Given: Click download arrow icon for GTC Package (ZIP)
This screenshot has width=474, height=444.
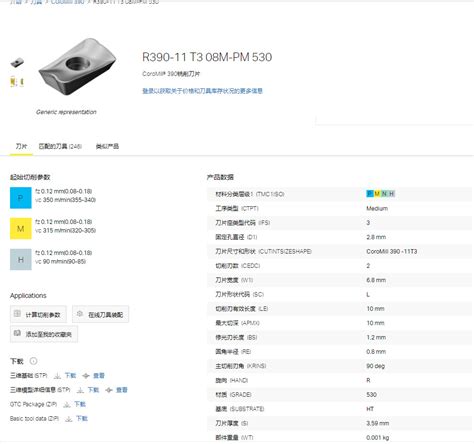Looking at the screenshot, I should (67, 404).
